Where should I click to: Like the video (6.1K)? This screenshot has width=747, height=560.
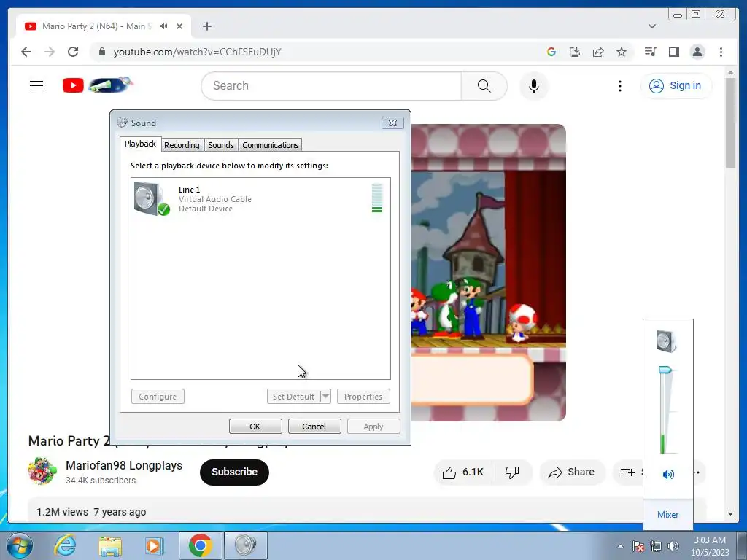(463, 472)
